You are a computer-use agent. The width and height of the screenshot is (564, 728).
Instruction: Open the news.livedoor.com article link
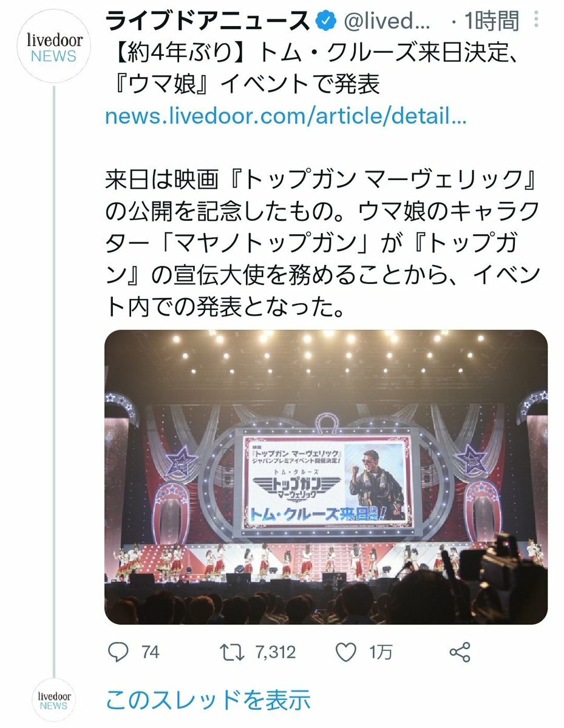click(286, 116)
